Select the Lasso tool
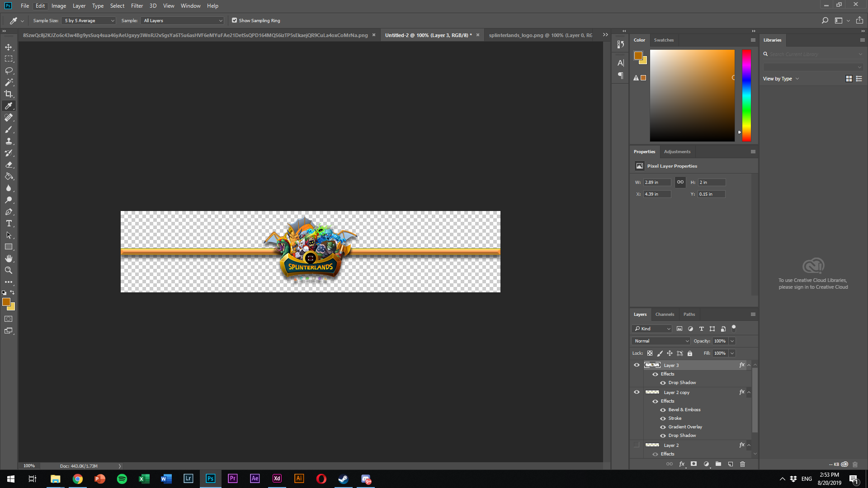Image resolution: width=868 pixels, height=488 pixels. coord(9,70)
